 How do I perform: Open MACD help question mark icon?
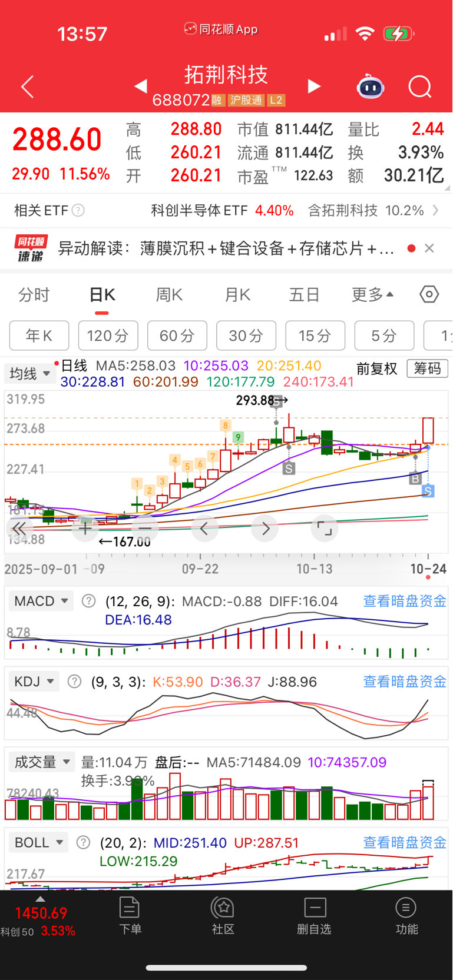click(88, 601)
